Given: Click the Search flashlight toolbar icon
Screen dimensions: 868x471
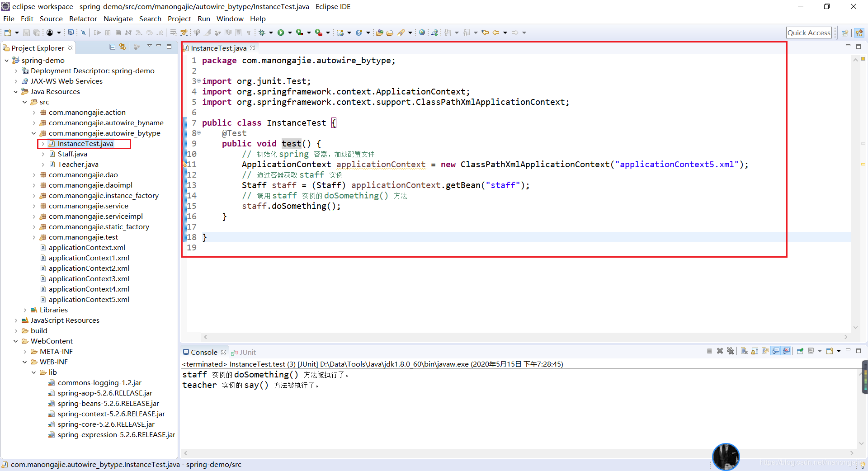Looking at the screenshot, I should click(x=401, y=33).
